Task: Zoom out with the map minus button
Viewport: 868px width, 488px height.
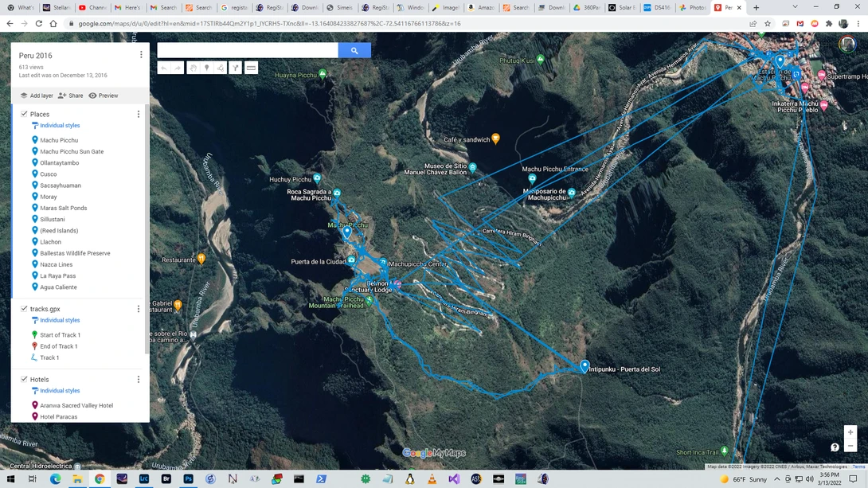Action: tap(850, 446)
